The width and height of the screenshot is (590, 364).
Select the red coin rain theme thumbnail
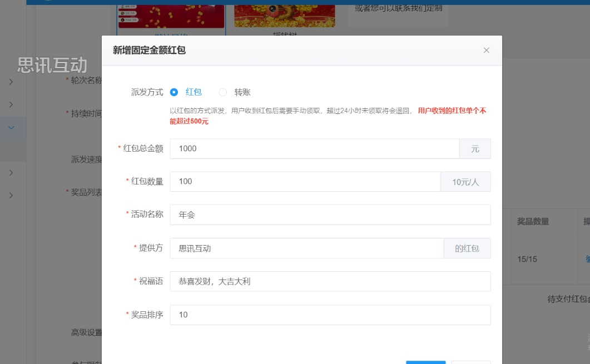(171, 16)
